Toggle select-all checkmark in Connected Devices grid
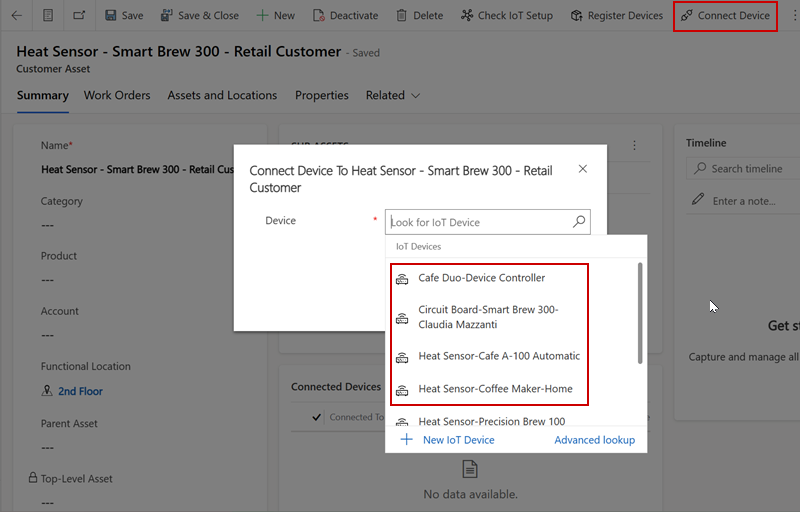Image resolution: width=800 pixels, height=512 pixels. pos(316,417)
